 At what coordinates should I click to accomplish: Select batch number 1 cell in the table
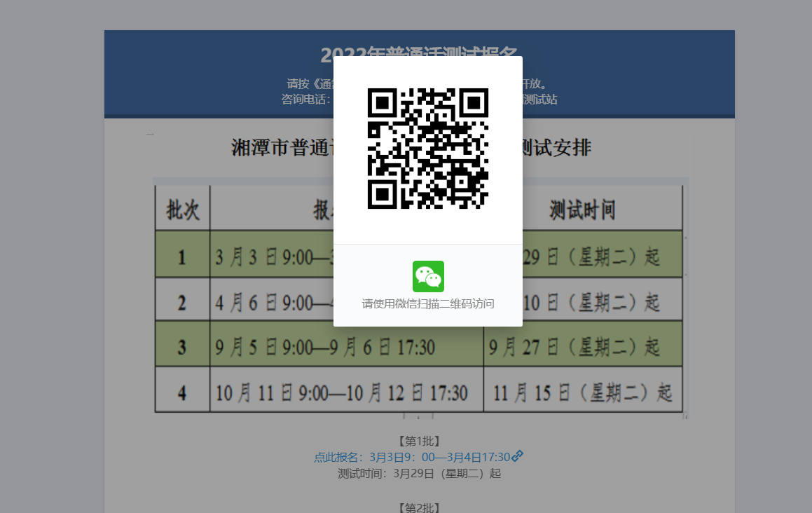coord(183,254)
